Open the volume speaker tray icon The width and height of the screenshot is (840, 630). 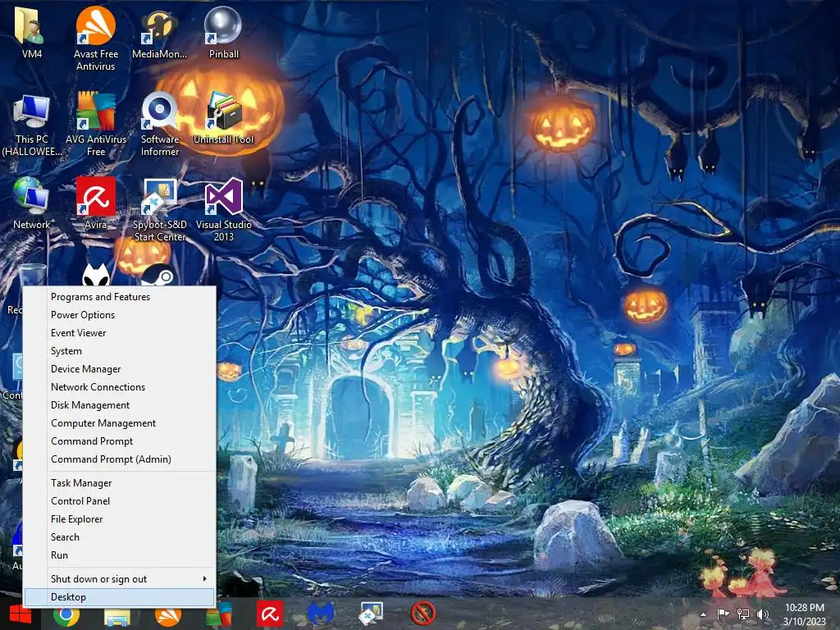[763, 614]
